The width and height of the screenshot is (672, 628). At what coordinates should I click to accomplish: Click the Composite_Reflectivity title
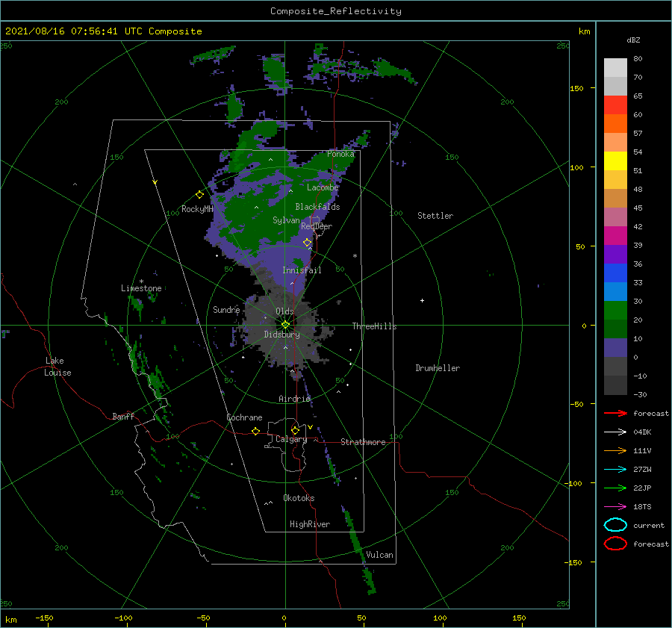pos(336,11)
